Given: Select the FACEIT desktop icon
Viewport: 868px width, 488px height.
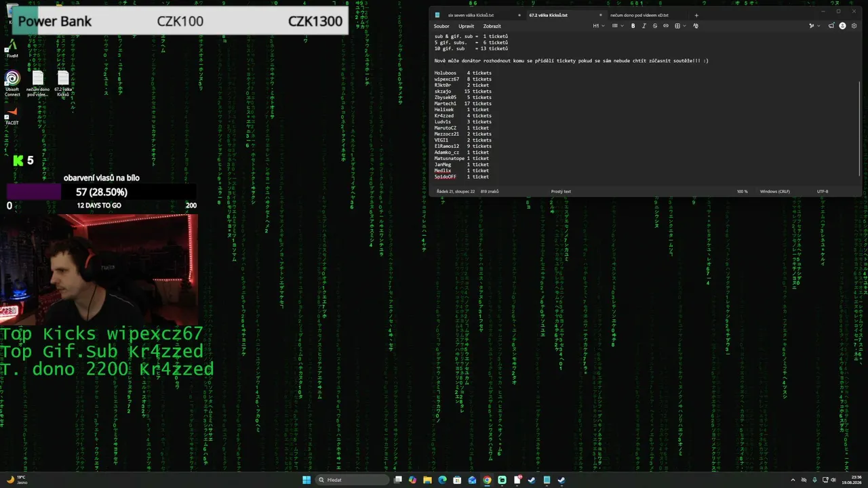Looking at the screenshot, I should point(12,116).
